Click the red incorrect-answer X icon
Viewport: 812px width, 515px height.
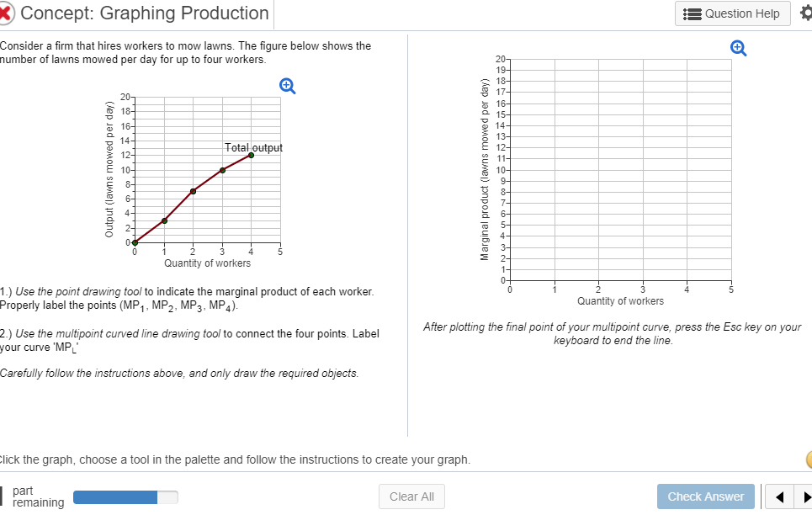coord(9,13)
